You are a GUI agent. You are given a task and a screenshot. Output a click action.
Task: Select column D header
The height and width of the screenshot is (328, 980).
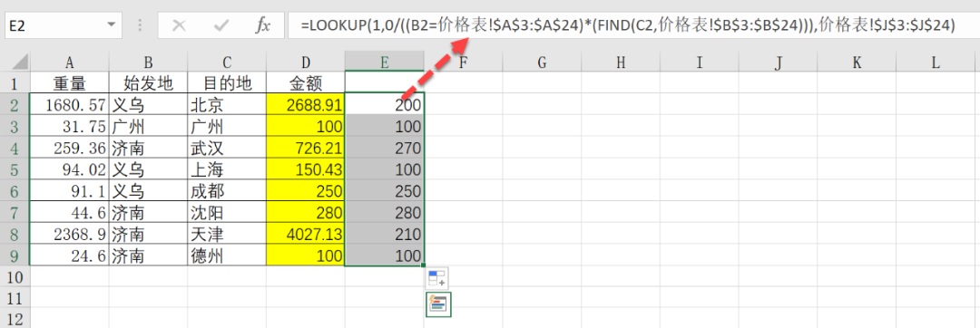305,62
